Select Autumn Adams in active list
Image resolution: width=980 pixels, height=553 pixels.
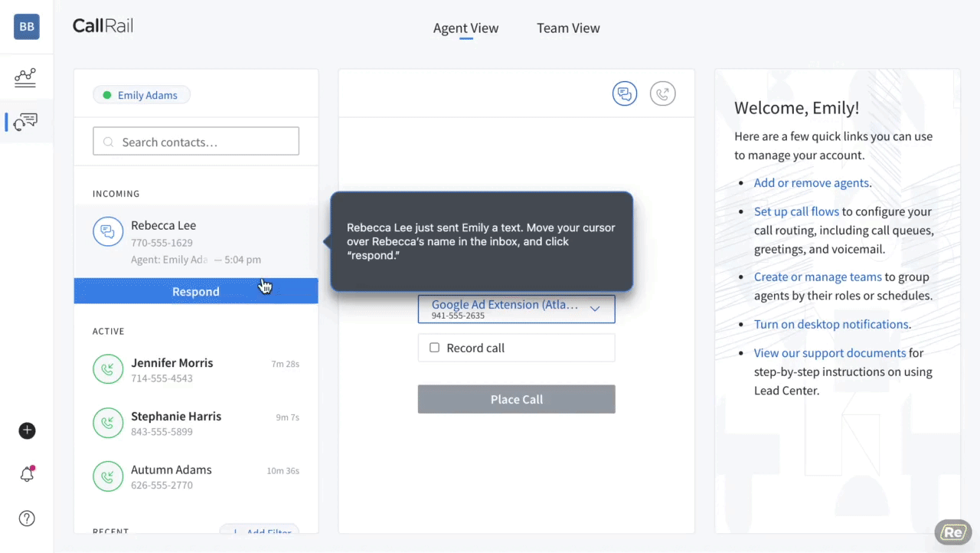coord(196,477)
